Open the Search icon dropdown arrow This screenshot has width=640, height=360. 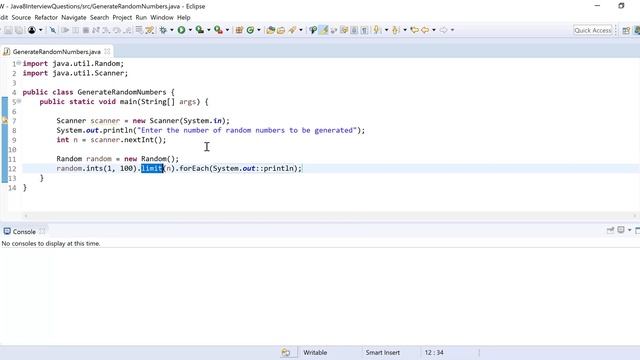(x=301, y=30)
